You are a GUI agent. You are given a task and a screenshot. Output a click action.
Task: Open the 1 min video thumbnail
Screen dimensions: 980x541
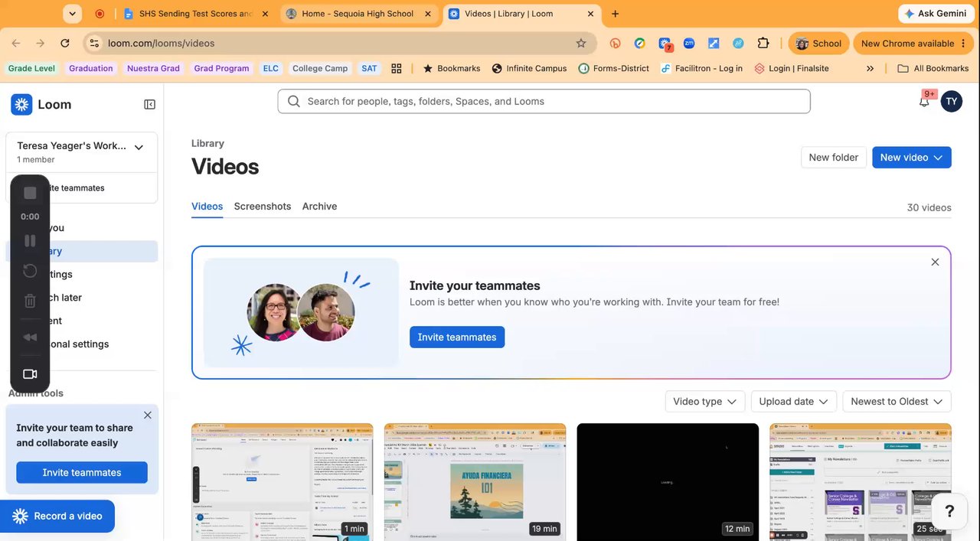pos(282,482)
